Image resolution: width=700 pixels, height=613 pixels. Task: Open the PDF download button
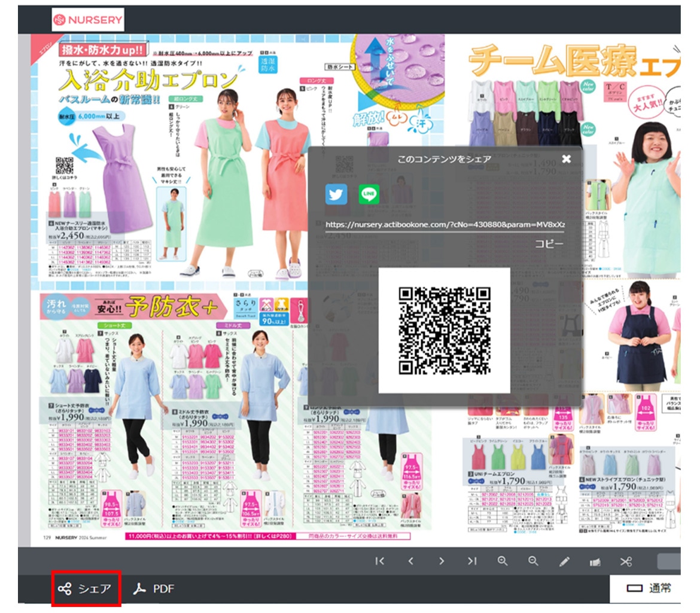tap(154, 589)
